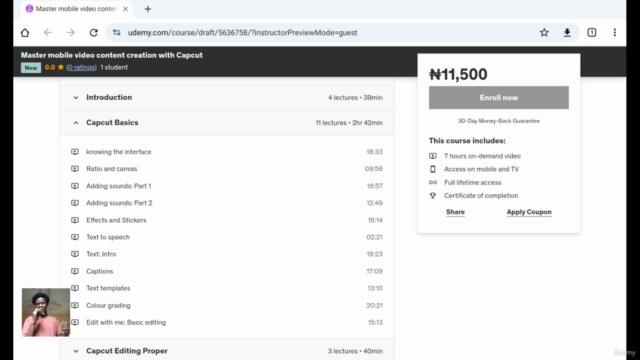This screenshot has height=360, width=640.
Task: Click the Introduction section title
Action: click(x=109, y=97)
